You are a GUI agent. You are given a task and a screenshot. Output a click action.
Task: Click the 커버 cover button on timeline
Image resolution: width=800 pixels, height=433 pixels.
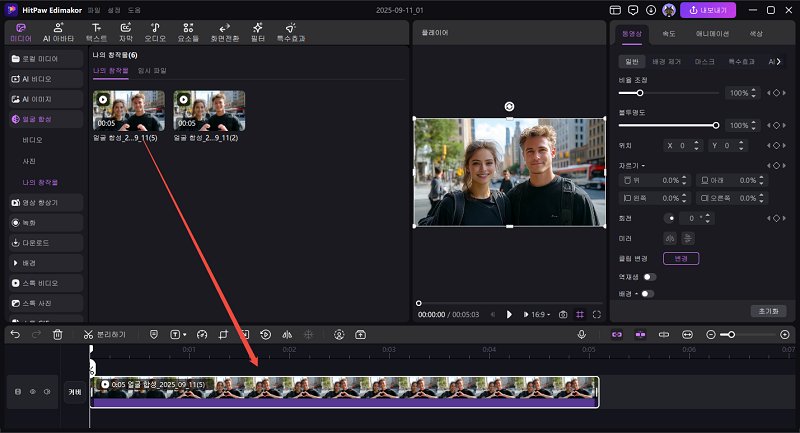pyautogui.click(x=75, y=392)
